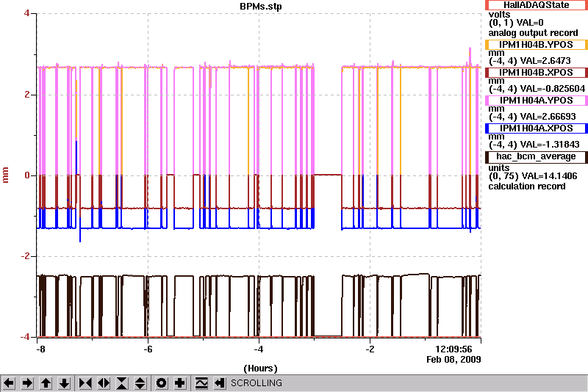Image resolution: width=588 pixels, height=392 pixels.
Task: Click the 'analog output record' description text
Action: click(534, 33)
